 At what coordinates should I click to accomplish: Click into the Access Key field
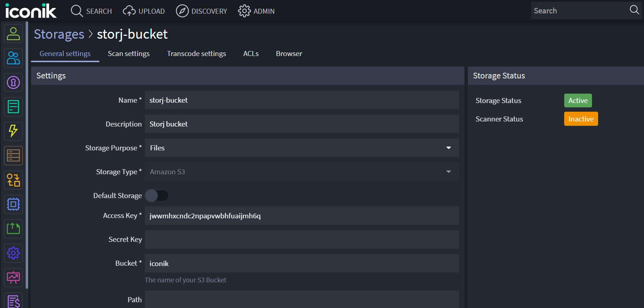point(302,216)
